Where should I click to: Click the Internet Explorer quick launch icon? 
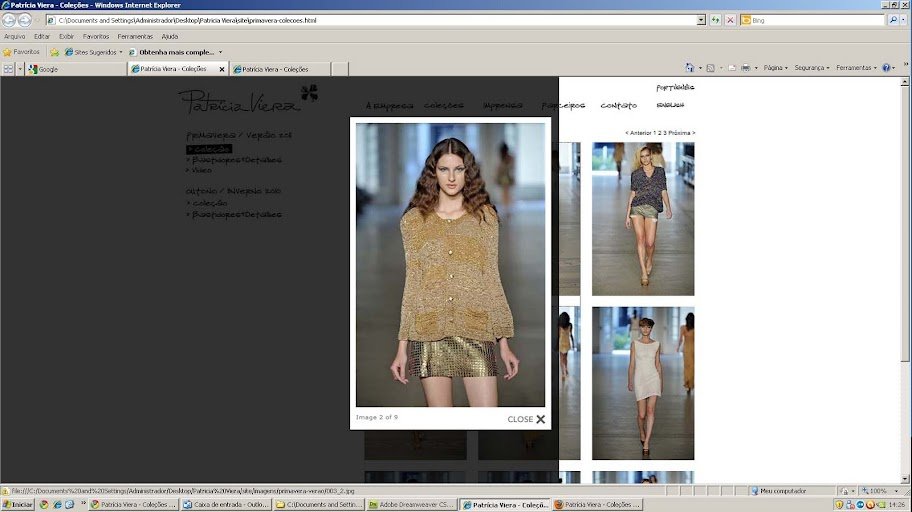click(x=57, y=504)
